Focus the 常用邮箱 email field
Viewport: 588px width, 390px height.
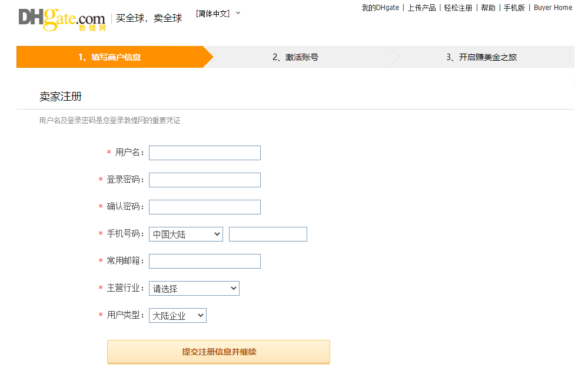[204, 262]
